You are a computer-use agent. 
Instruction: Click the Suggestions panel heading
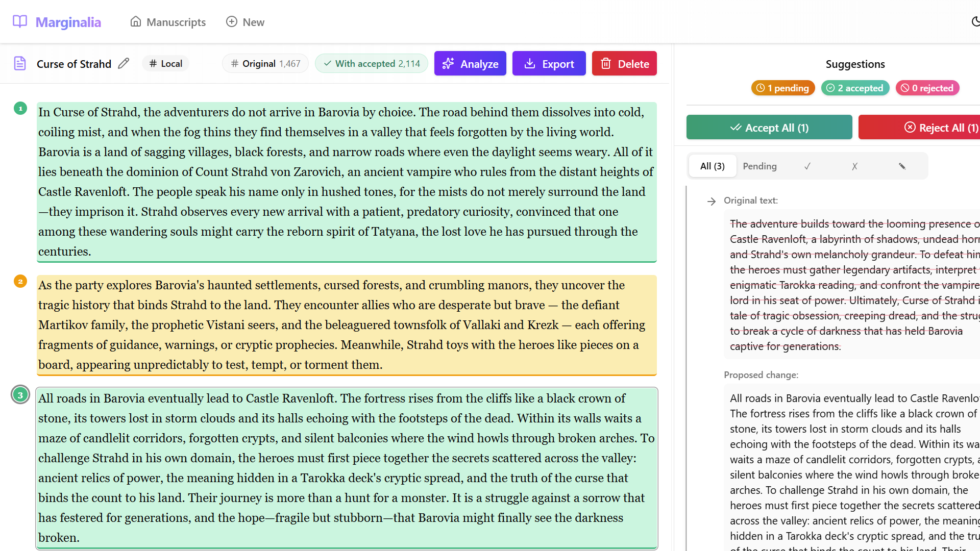coord(855,64)
